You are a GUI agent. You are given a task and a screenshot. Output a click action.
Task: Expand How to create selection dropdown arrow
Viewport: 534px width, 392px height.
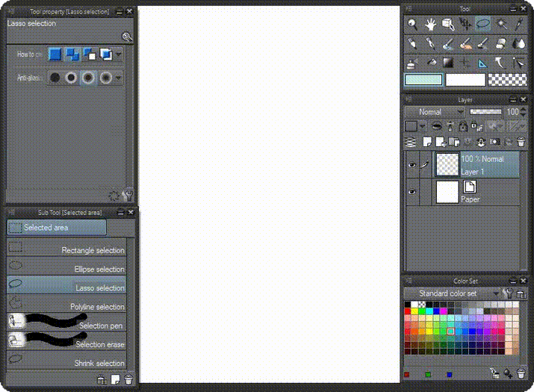pos(119,55)
